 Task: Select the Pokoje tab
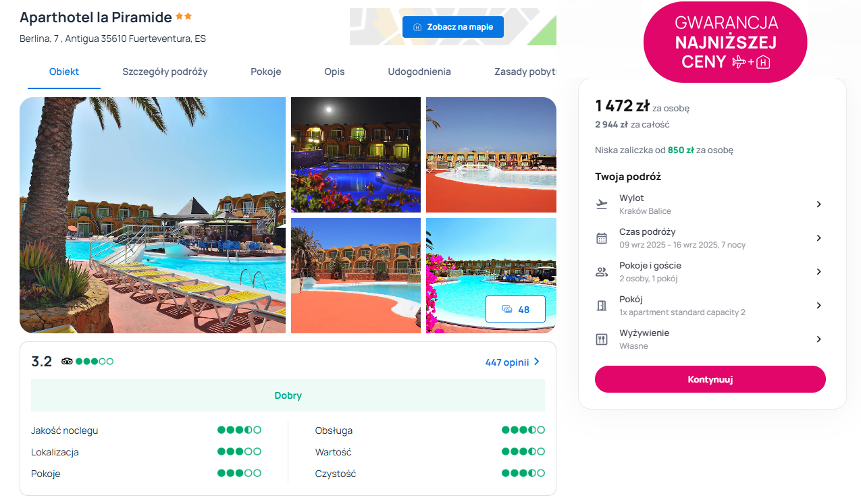click(266, 72)
